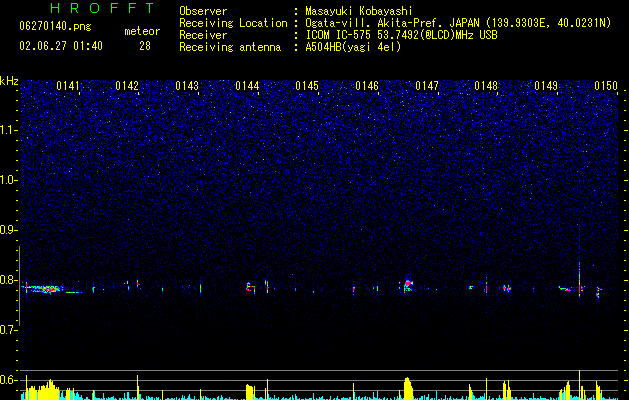Click the 0145 time marker
This screenshot has height=400, width=629.
[x=307, y=86]
